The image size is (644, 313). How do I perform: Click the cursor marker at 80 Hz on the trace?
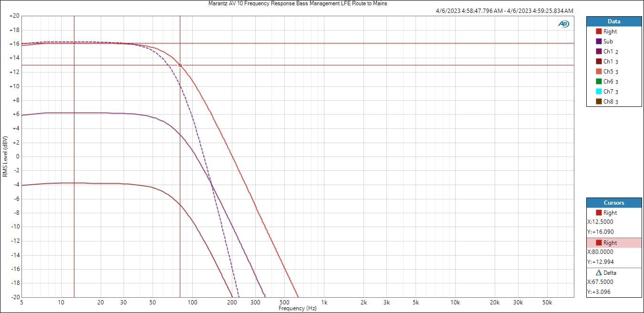tap(180, 65)
